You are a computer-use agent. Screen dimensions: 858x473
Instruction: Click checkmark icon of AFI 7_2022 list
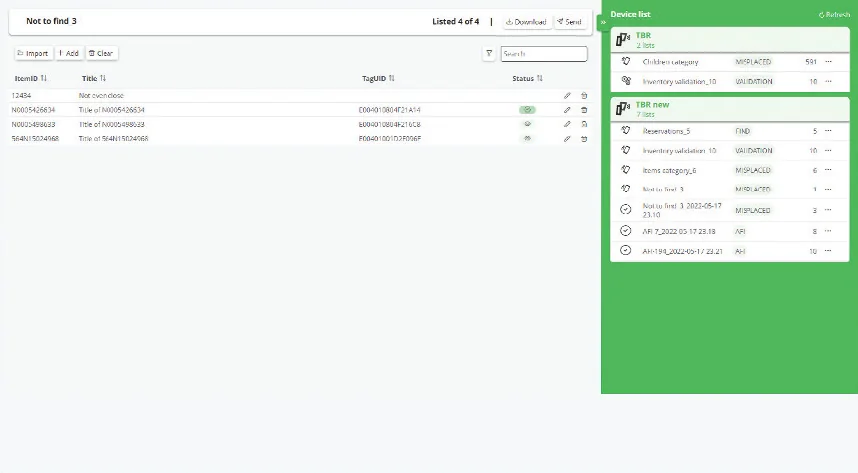pos(625,231)
